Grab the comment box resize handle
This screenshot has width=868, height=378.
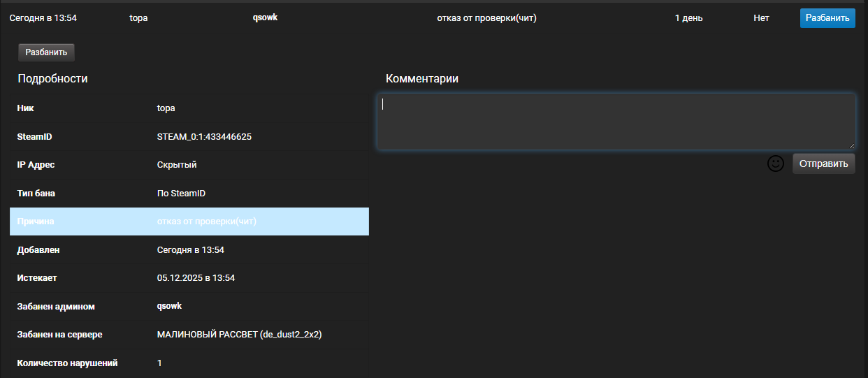pos(851,145)
